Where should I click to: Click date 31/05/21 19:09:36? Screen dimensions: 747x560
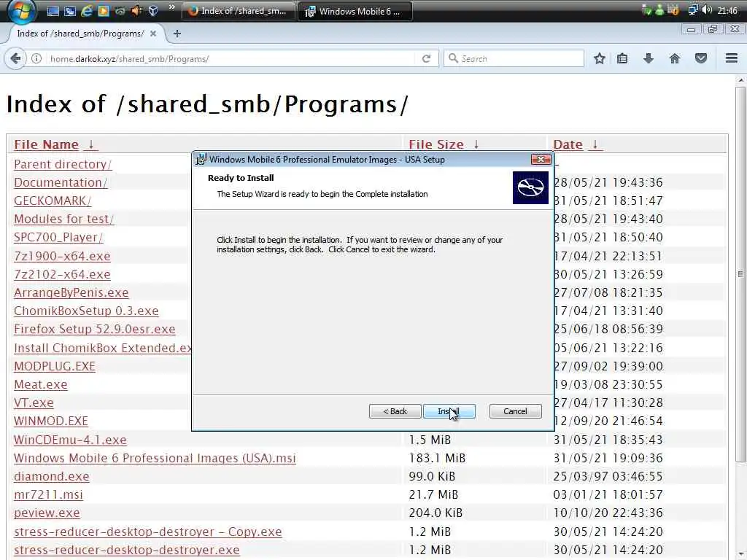(x=608, y=458)
